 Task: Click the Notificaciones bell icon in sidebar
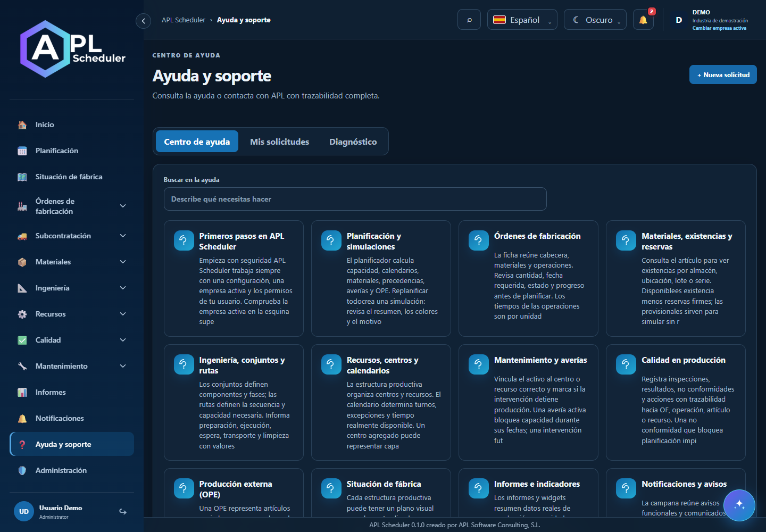(x=22, y=419)
